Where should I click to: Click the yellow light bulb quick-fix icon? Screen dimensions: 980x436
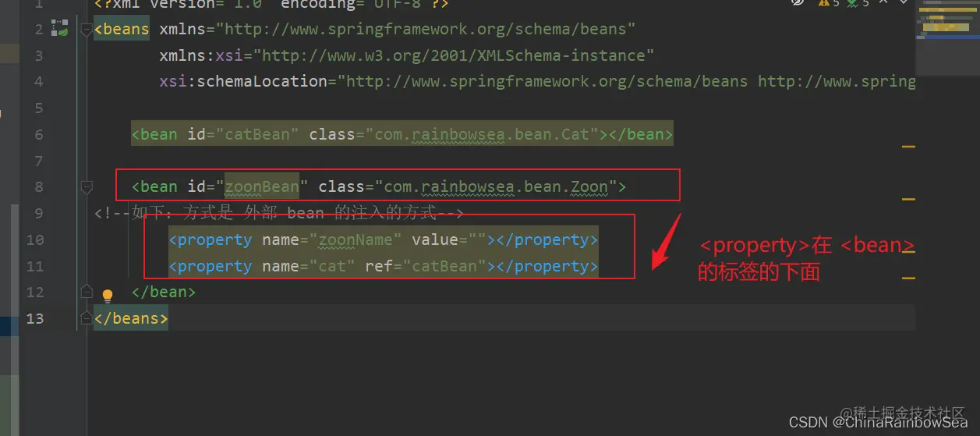point(108,296)
